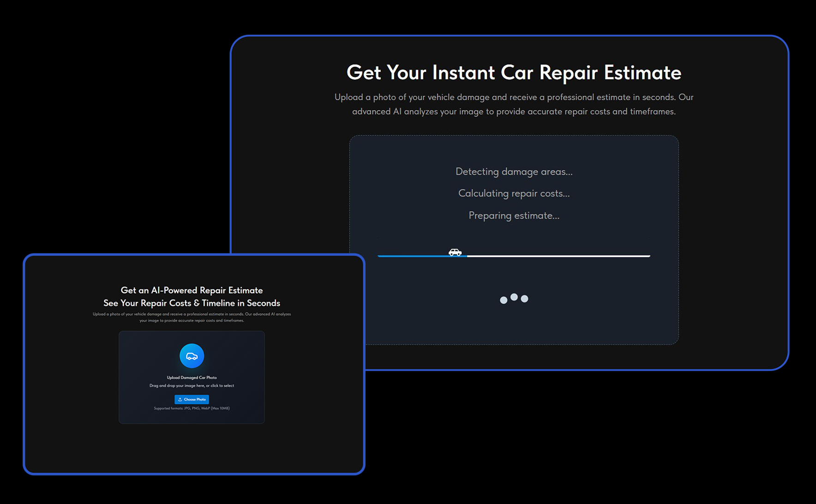Viewport: 816px width, 504px height.
Task: Click 'See Your Repair Costs & Timeline' heading line
Action: pos(192,303)
